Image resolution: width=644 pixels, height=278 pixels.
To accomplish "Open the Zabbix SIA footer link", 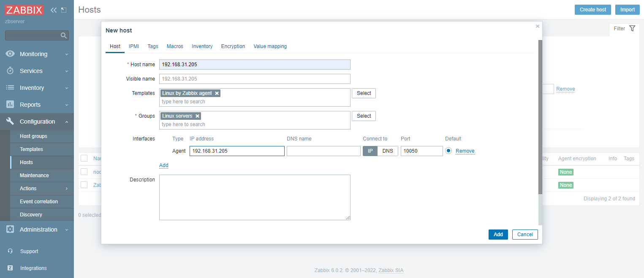I will point(391,270).
